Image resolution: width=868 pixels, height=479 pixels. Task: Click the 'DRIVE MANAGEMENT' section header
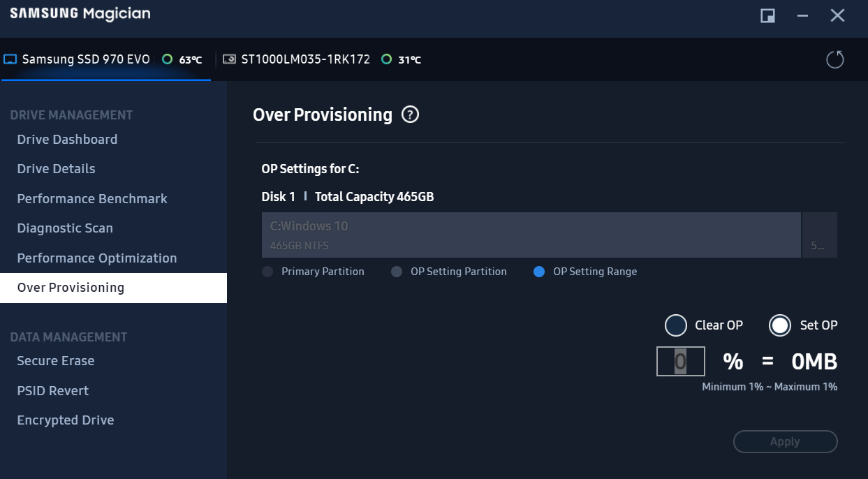click(x=71, y=115)
